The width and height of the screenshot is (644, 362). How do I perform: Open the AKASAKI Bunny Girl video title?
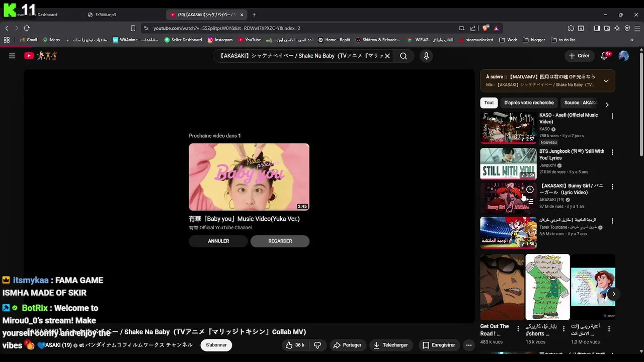571,189
